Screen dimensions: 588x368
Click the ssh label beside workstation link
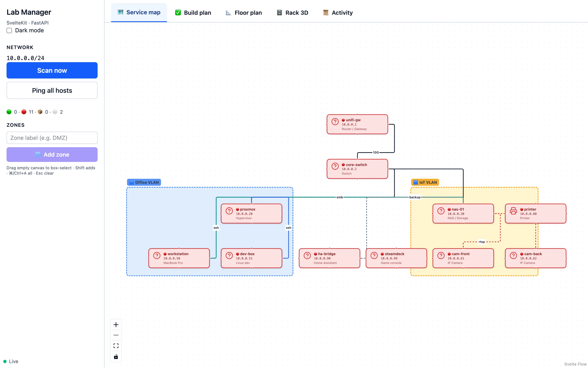[x=216, y=228]
